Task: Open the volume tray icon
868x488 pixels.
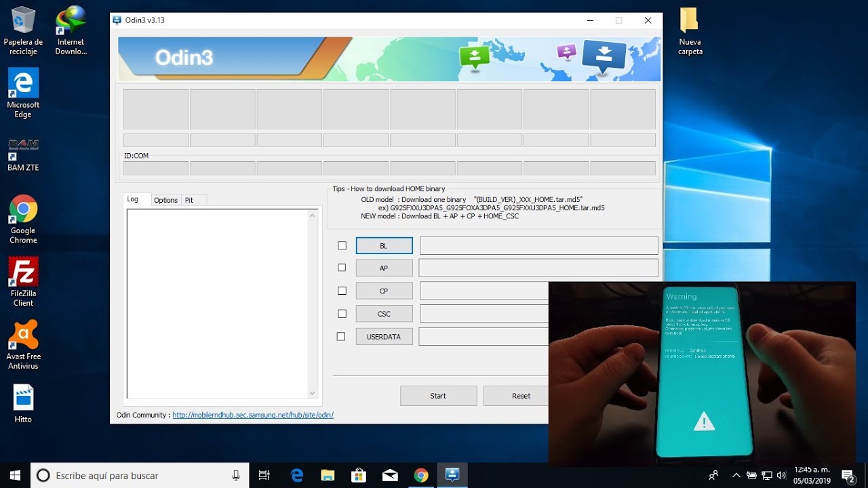Action: point(782,476)
